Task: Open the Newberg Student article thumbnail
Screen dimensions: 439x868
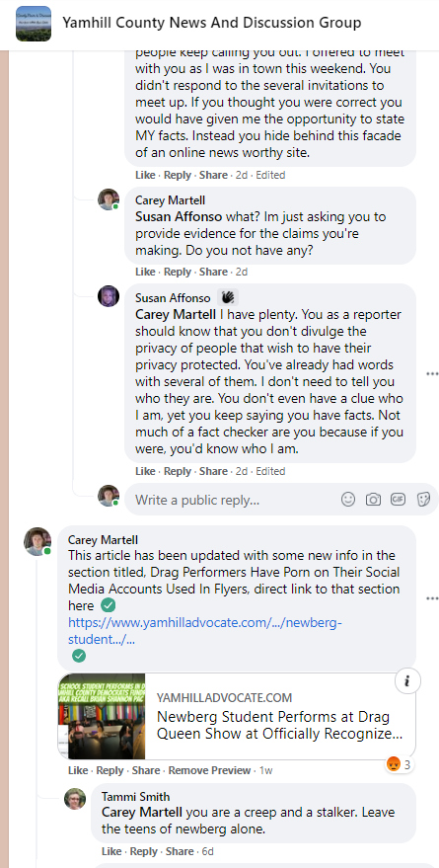Action: coord(102,716)
